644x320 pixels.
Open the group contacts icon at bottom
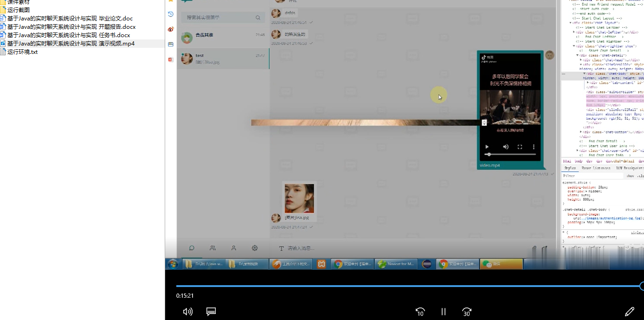coord(213,248)
